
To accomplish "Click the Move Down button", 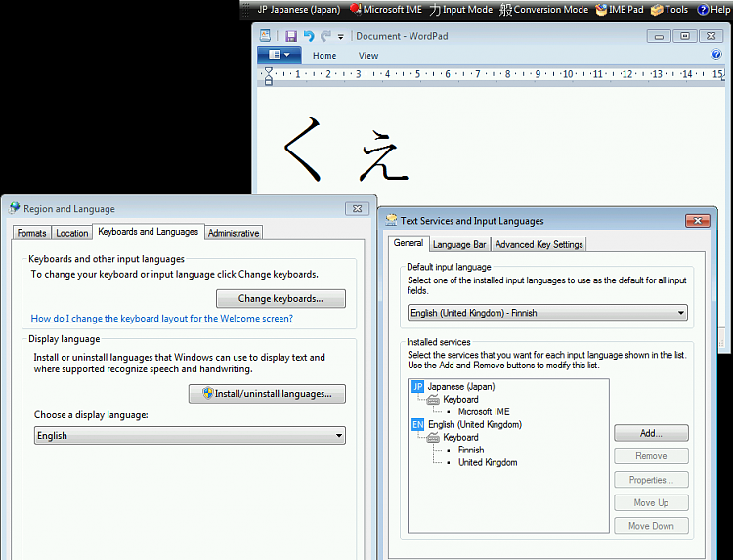I will [651, 526].
